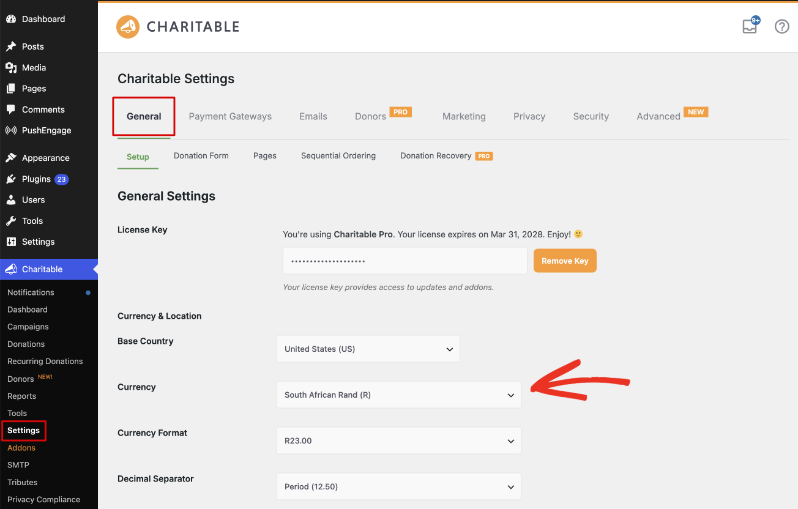Click the Media library icon
Image resolution: width=798 pixels, height=509 pixels.
[11, 67]
